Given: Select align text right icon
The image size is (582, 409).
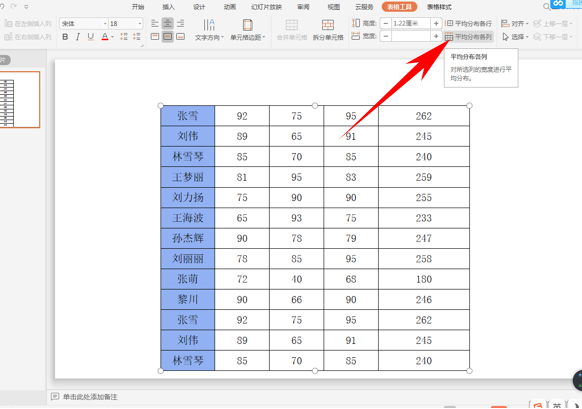Looking at the screenshot, I should pyautogui.click(x=180, y=24).
